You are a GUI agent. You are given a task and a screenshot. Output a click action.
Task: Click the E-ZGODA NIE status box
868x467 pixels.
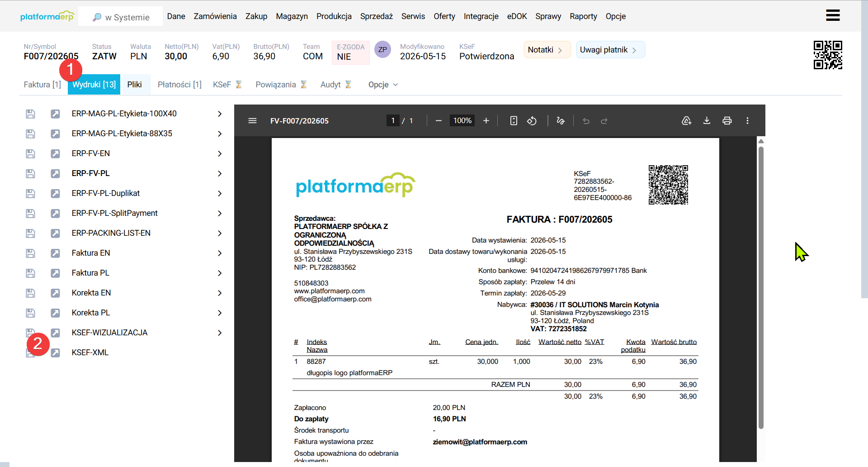351,52
